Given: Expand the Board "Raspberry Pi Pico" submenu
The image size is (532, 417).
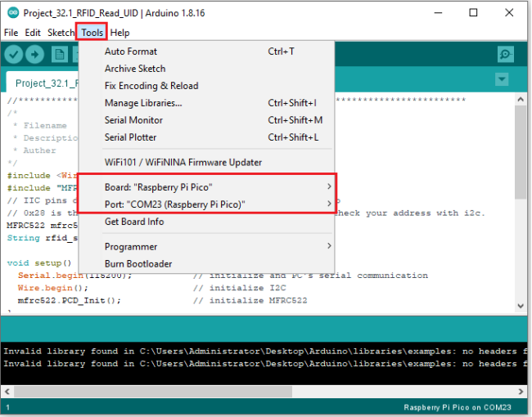Looking at the screenshot, I should [x=206, y=187].
